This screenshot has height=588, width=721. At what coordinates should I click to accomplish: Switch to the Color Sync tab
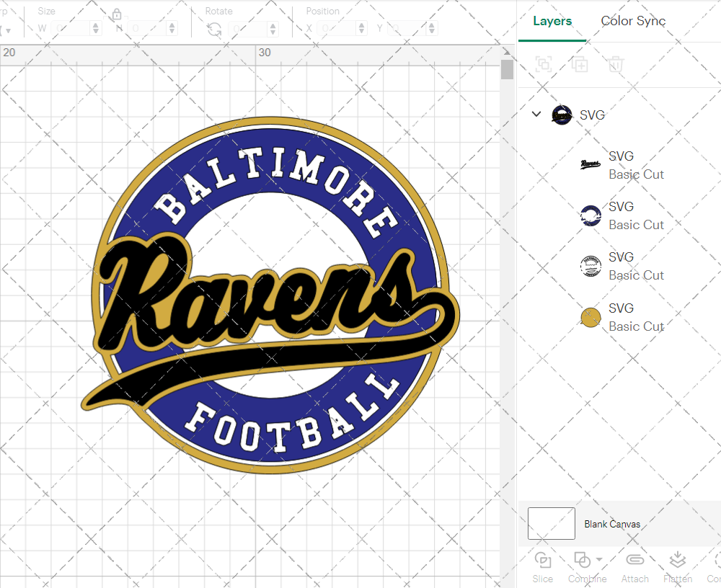633,21
